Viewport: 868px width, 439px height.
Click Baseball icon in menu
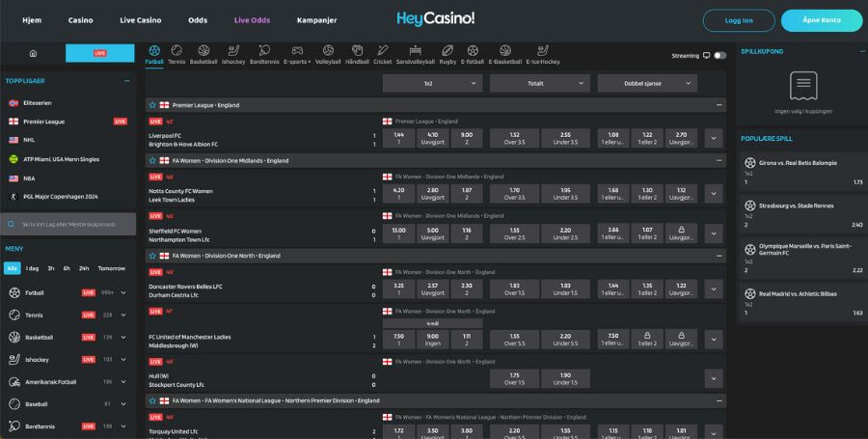click(14, 404)
